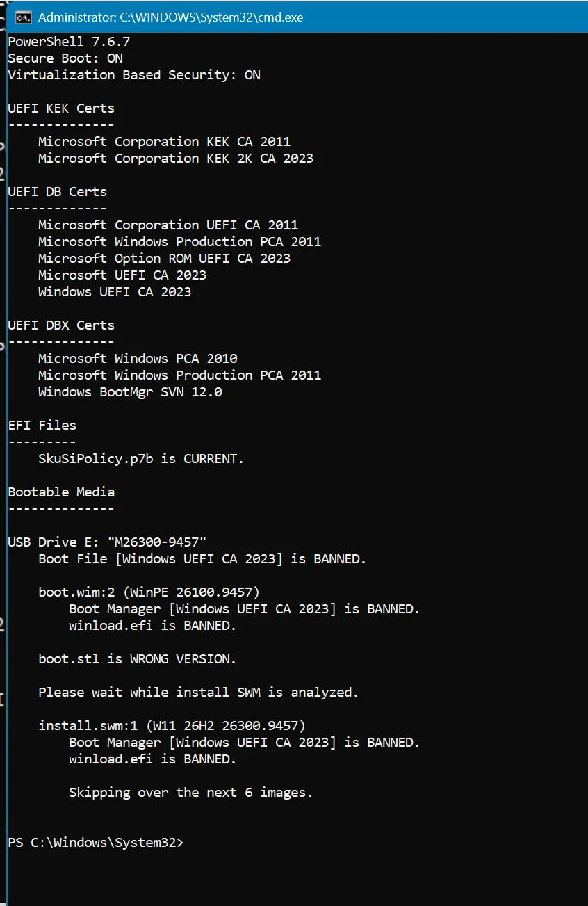This screenshot has height=906, width=588.
Task: Select the USB Drive E: M26300-9457 line
Action: 108,542
